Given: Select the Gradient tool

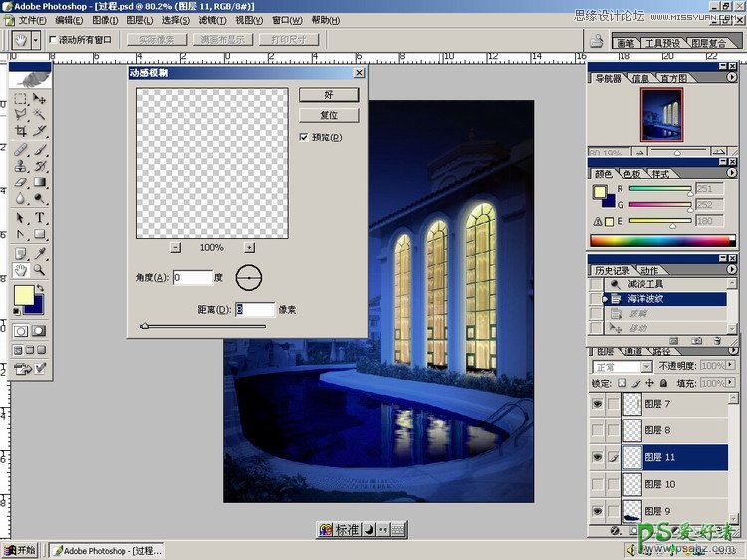Looking at the screenshot, I should coord(40,183).
